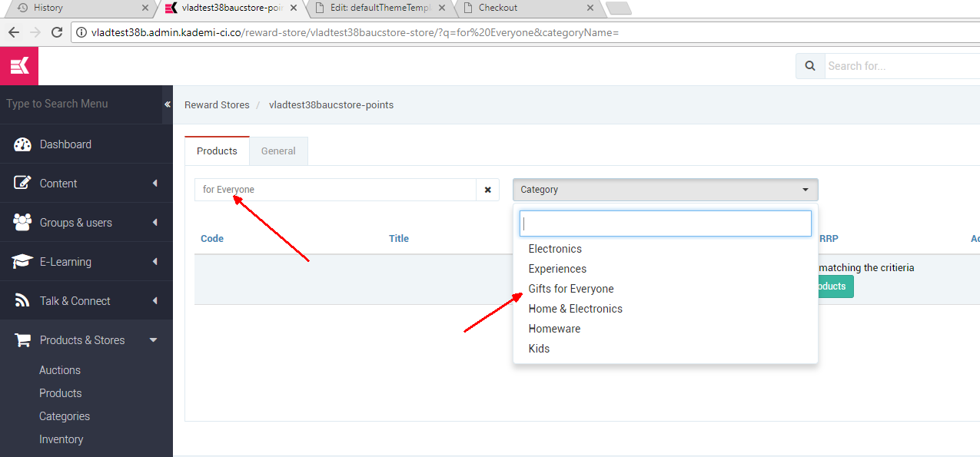Click the search magnifier icon in header
The width and height of the screenshot is (980, 457).
[810, 66]
